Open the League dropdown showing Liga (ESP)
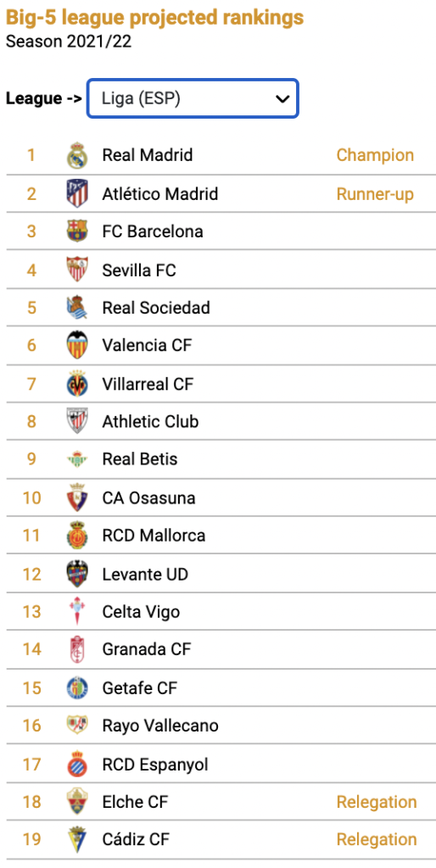The height and width of the screenshot is (868, 436). pos(193,98)
